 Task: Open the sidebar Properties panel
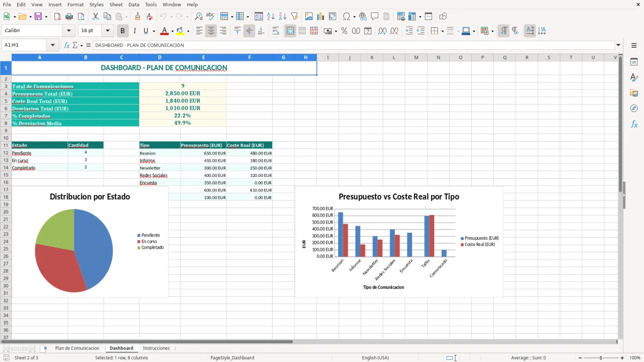click(634, 62)
